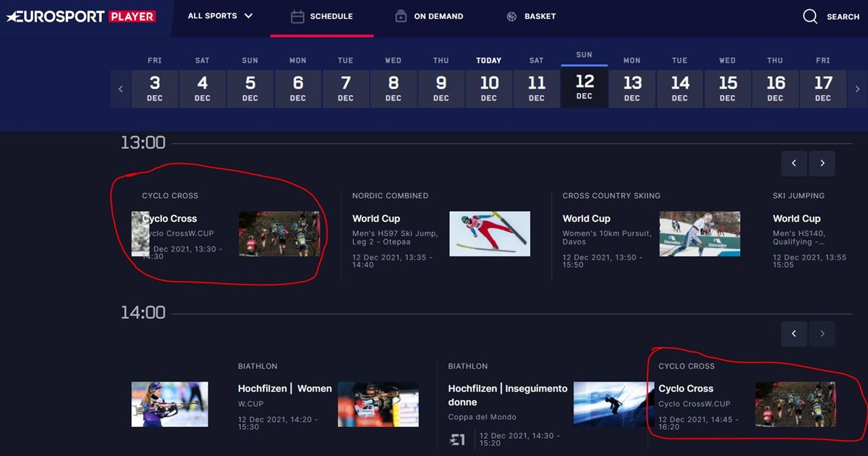This screenshot has width=868, height=456.
Task: Open the Eurosport Player home logo
Action: point(81,16)
